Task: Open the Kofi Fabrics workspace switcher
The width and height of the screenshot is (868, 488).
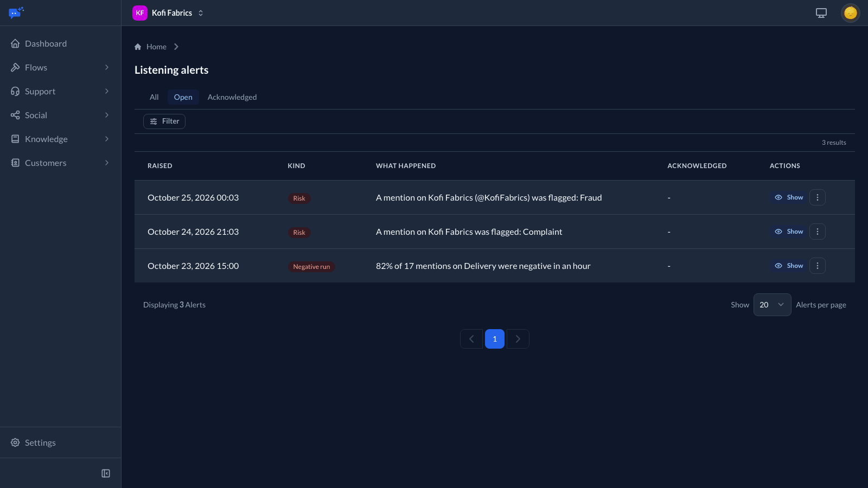Action: (169, 13)
